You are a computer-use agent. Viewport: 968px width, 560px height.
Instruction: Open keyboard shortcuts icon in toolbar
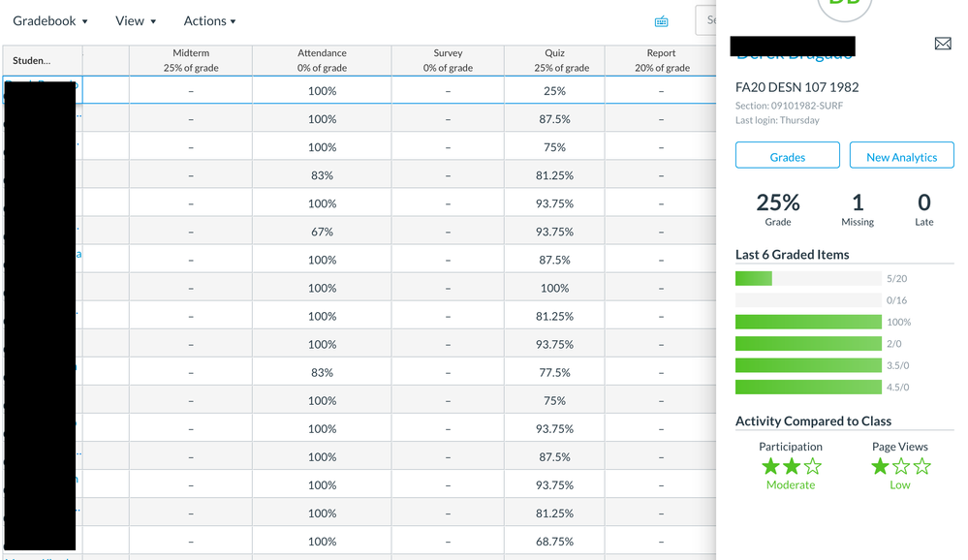pyautogui.click(x=661, y=21)
